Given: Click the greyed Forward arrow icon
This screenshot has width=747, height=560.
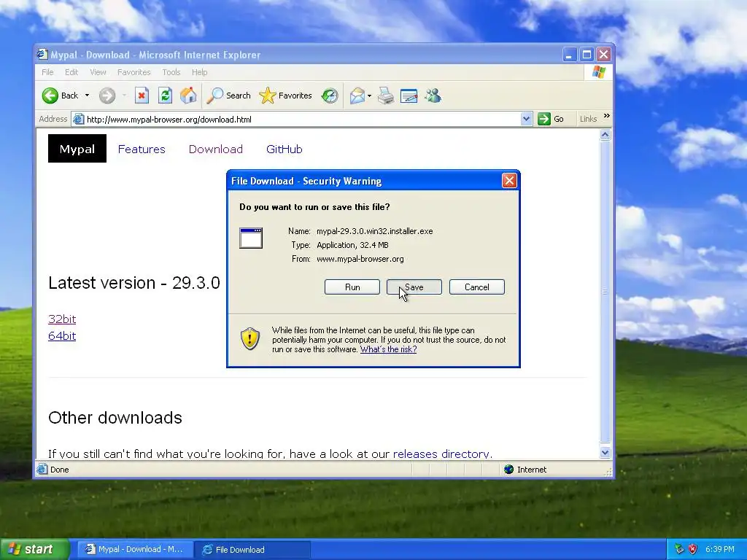Looking at the screenshot, I should click(x=107, y=96).
